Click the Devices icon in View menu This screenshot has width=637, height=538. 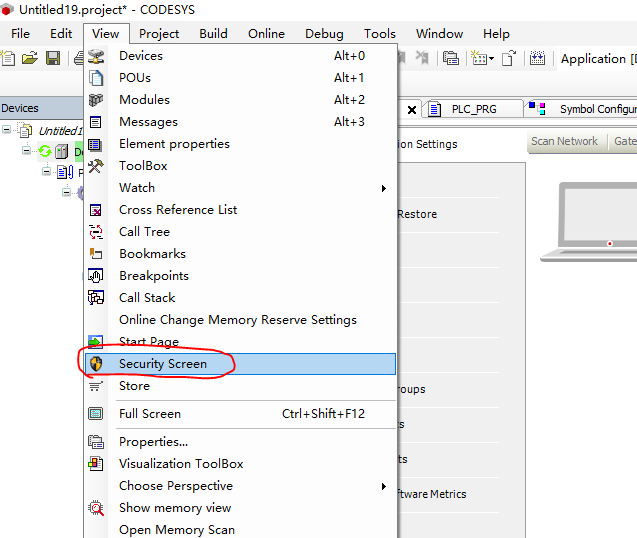pyautogui.click(x=96, y=56)
